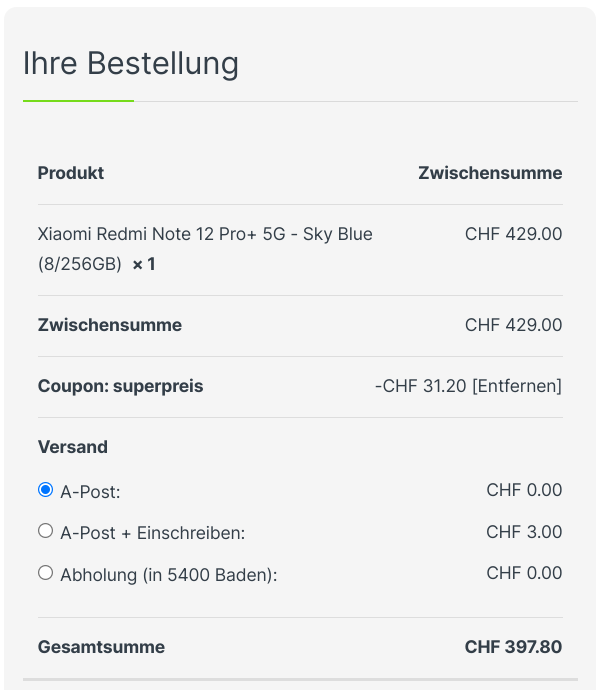
Task: Click the product row price CHF 429.00
Action: click(x=513, y=235)
